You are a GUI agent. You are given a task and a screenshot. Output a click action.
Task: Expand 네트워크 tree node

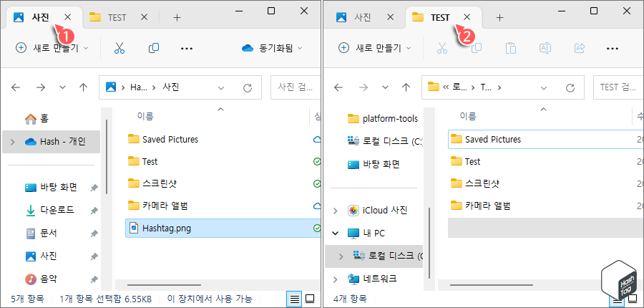coord(336,279)
